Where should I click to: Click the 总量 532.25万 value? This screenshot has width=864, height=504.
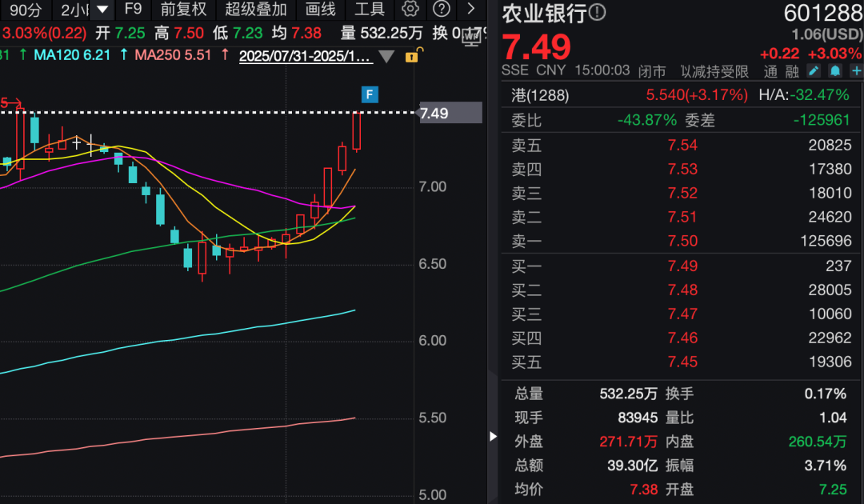tap(628, 394)
